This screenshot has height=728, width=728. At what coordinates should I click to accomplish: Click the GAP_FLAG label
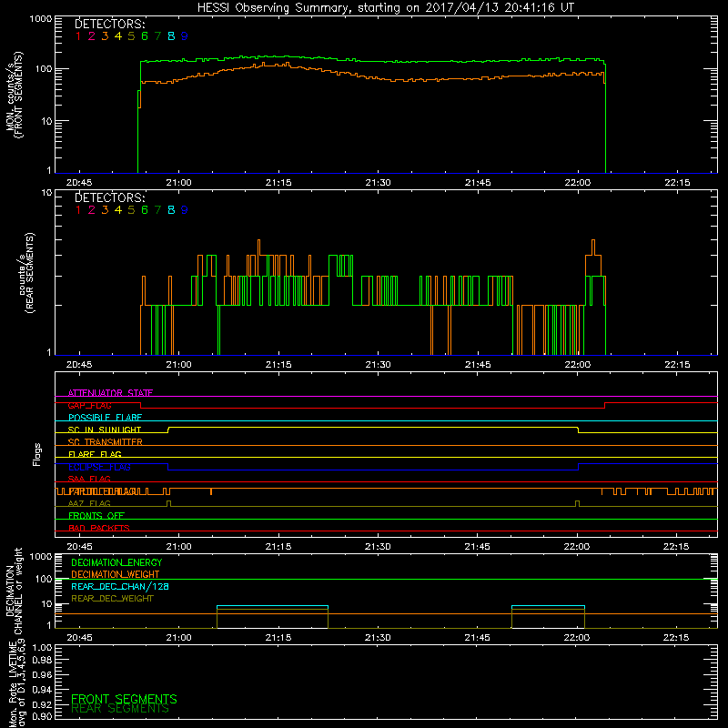89,405
